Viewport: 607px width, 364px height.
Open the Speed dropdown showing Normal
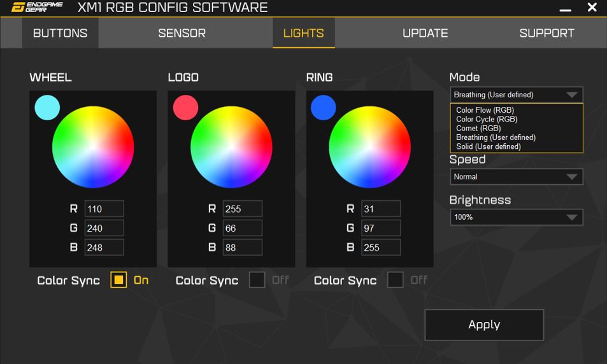point(517,177)
